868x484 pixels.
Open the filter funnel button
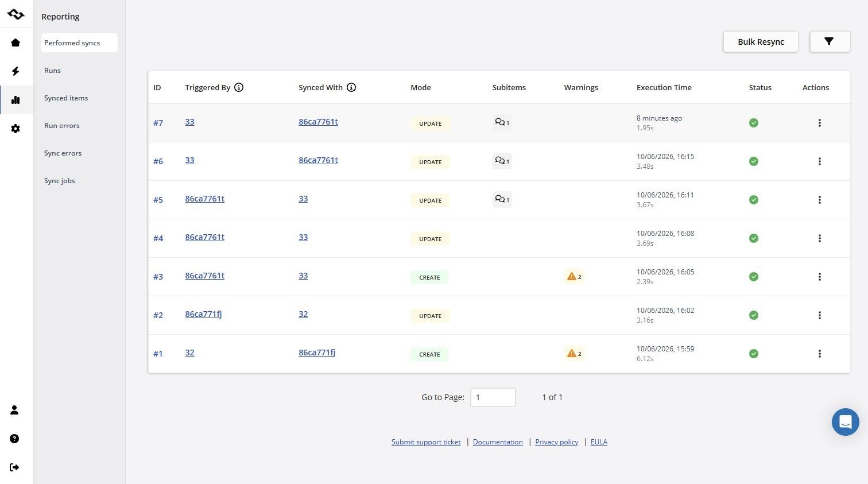830,41
